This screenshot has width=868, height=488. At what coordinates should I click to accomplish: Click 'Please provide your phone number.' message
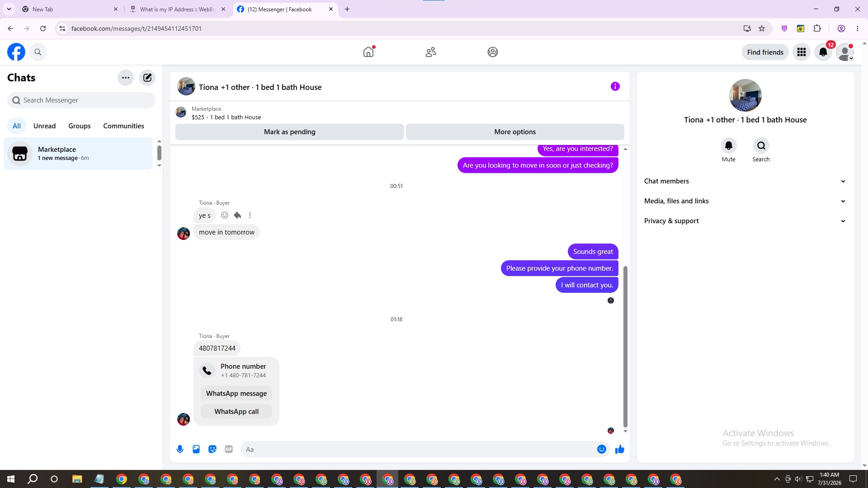[x=560, y=268]
